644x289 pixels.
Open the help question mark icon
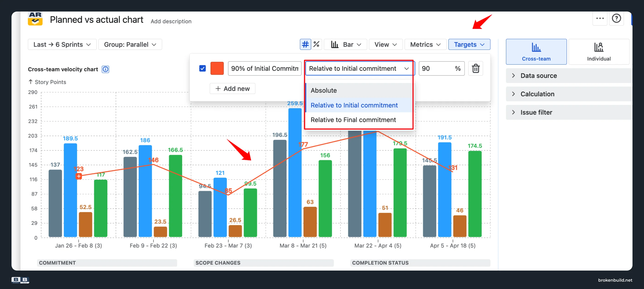616,18
